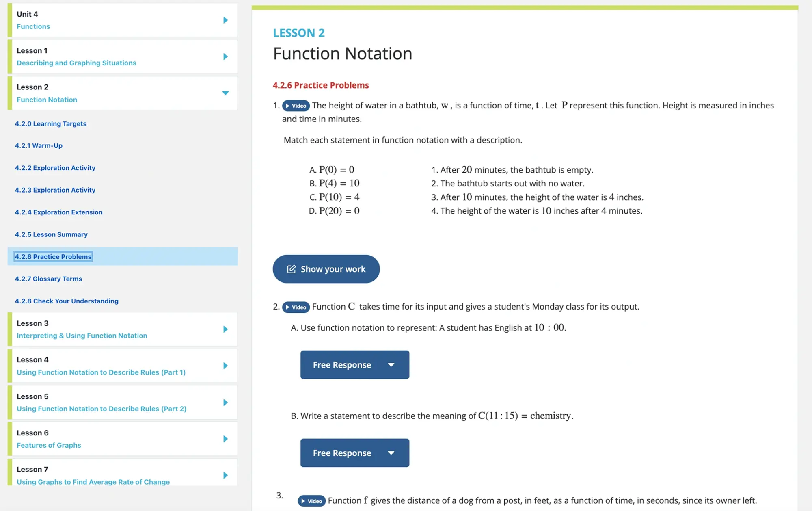This screenshot has width=812, height=511.
Task: Play the Video for problem 1
Action: pos(296,106)
